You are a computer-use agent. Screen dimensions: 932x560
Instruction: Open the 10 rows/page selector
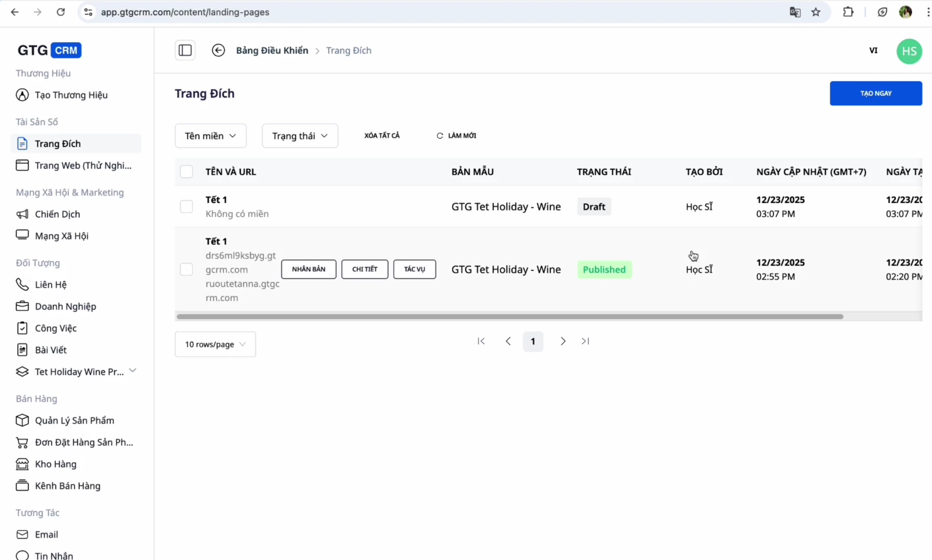215,344
